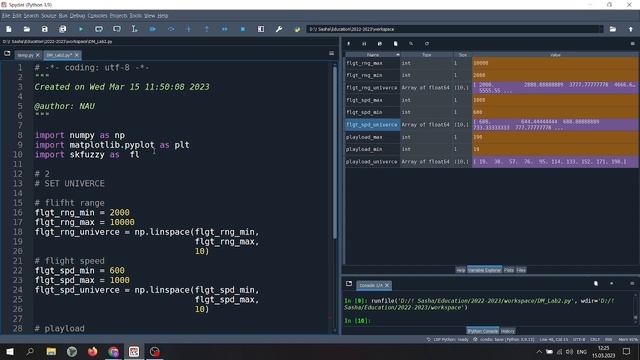Image resolution: width=640 pixels, height=360 pixels.
Task: Open the editor pane options menu
Action: (331, 53)
